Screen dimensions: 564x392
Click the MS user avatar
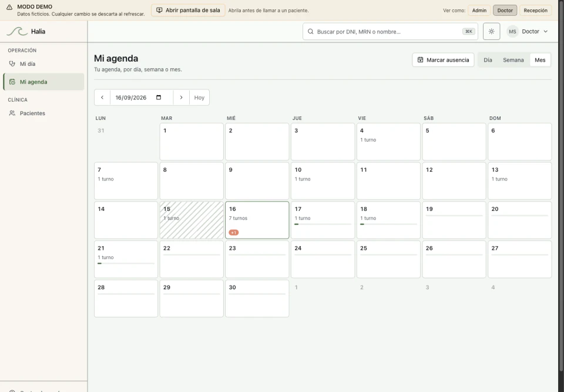click(x=512, y=32)
